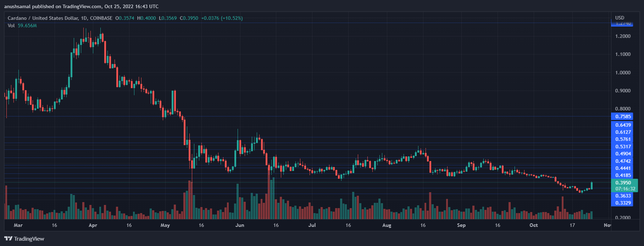Select the 0.5317 price level tag
Image resolution: width=644 pixels, height=246 pixels.
(x=623, y=147)
